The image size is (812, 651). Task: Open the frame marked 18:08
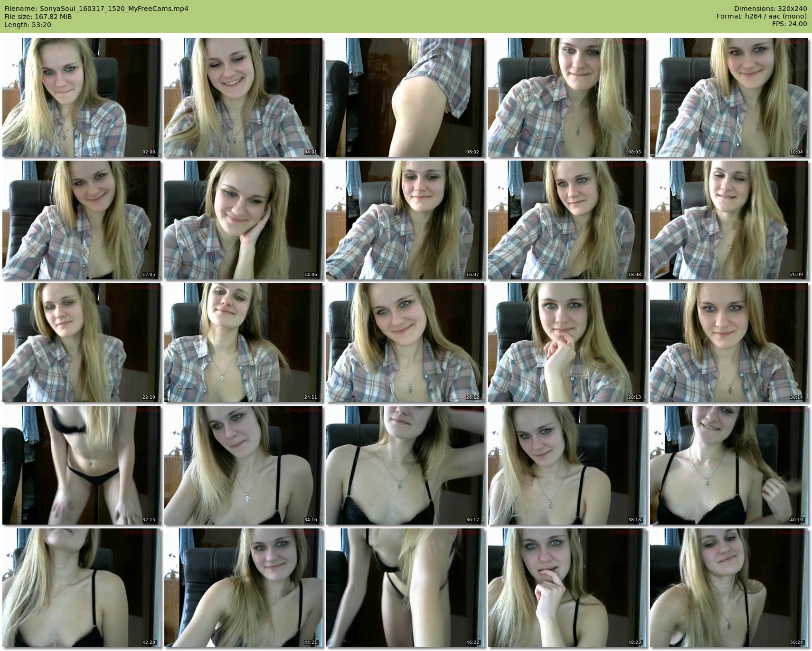pyautogui.click(x=567, y=220)
